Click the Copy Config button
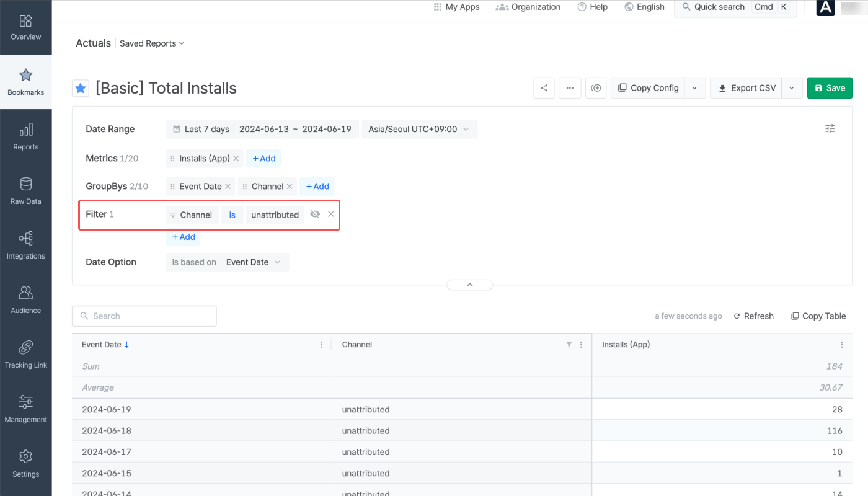 [x=648, y=88]
